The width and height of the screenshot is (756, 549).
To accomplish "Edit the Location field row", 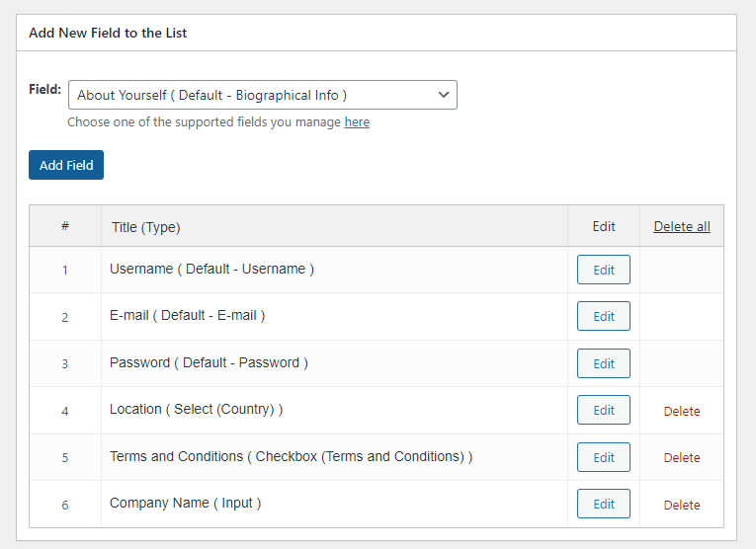I will coord(604,410).
